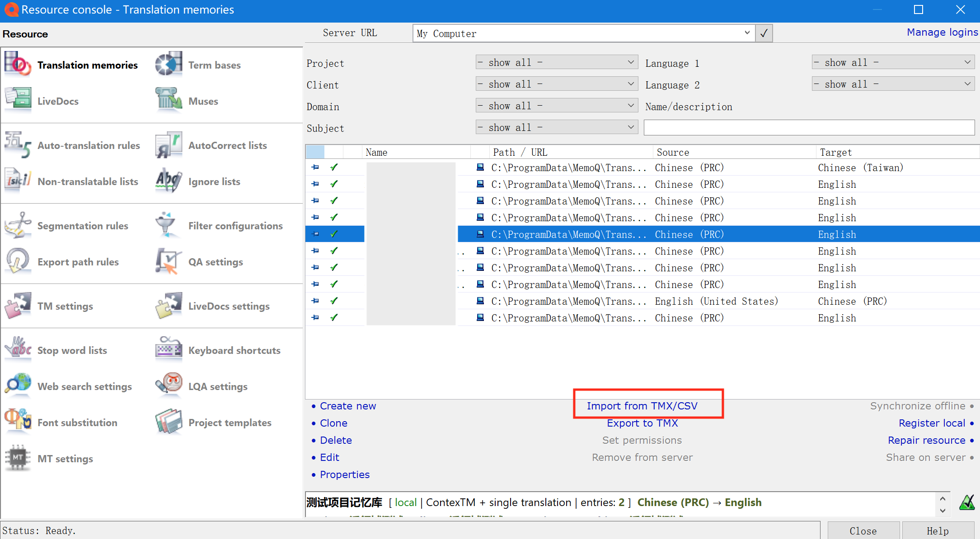Click the Help button
This screenshot has width=980, height=539.
938,531
